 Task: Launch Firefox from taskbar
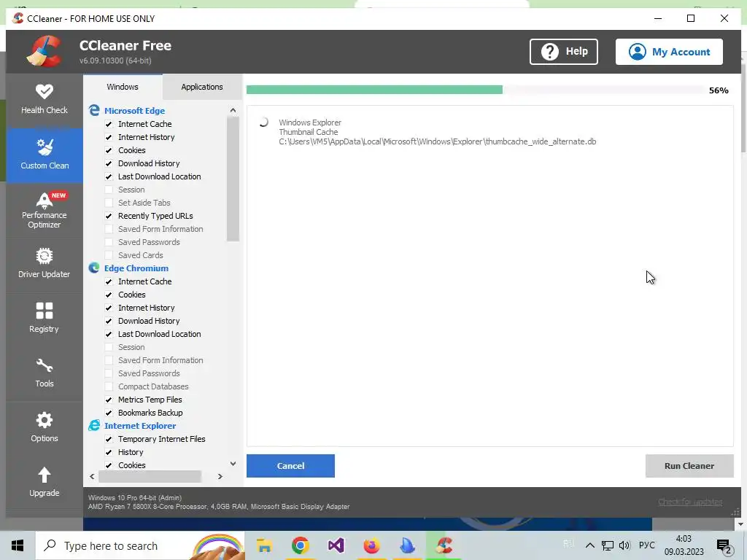tap(371, 545)
